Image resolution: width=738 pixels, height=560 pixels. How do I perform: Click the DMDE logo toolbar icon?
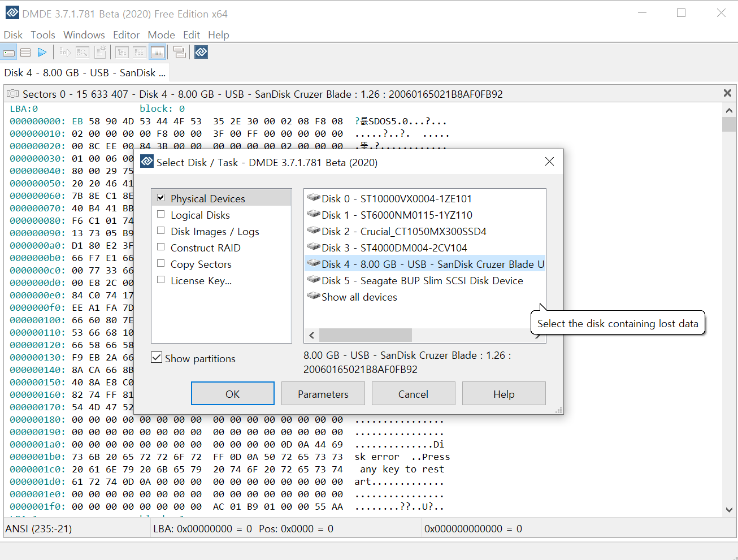(201, 53)
